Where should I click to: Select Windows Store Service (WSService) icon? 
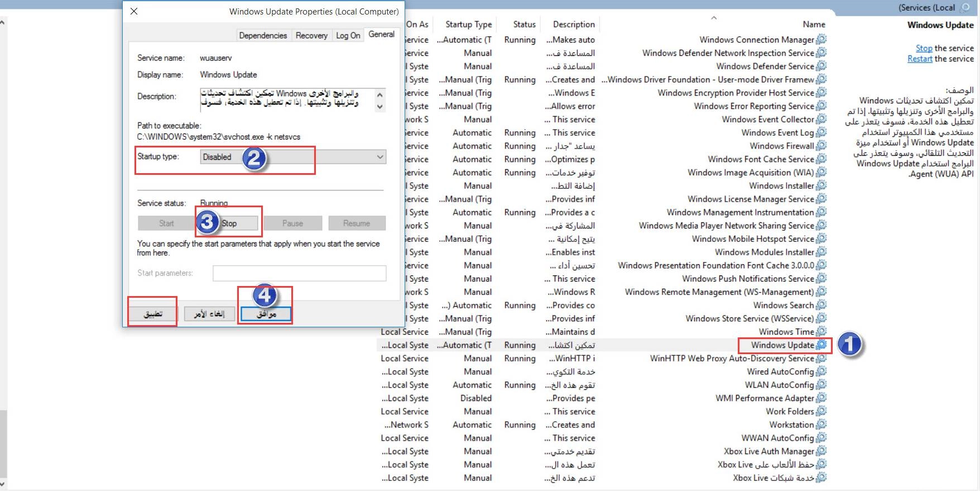pos(821,318)
